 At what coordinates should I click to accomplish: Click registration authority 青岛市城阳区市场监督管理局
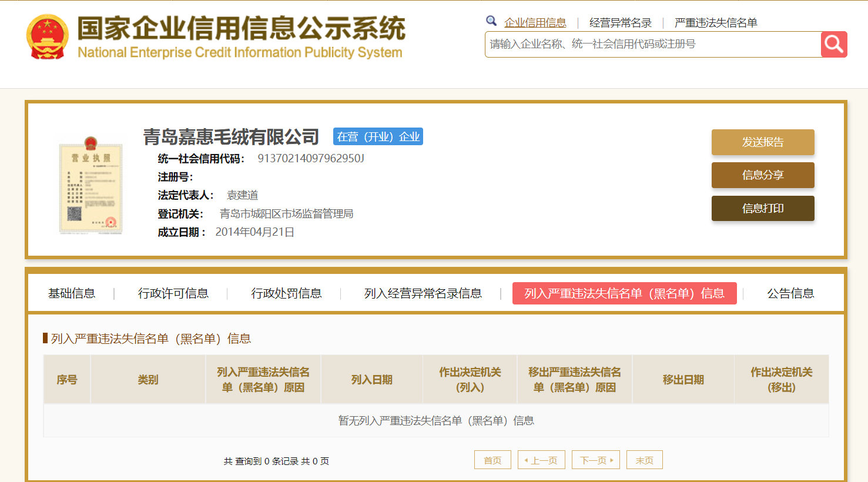click(287, 213)
